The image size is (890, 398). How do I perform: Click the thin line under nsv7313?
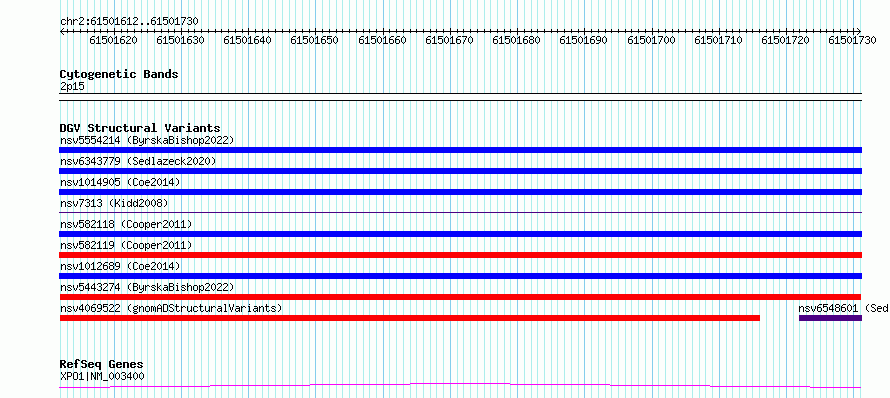point(460,212)
